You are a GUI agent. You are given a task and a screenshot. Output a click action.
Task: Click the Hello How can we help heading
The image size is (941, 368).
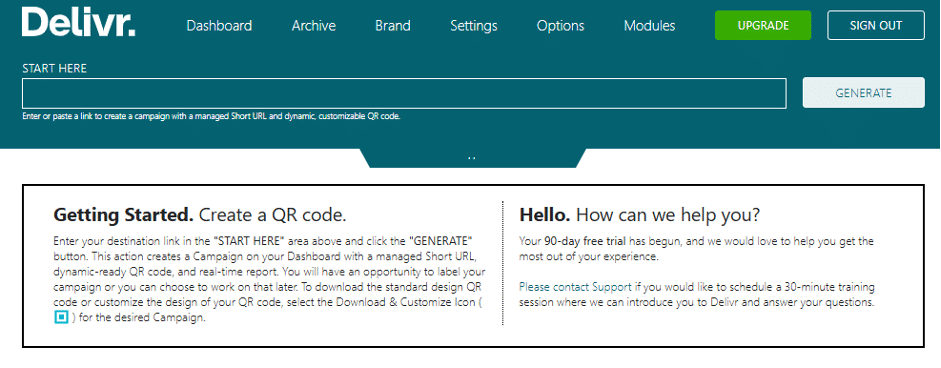pos(640,214)
